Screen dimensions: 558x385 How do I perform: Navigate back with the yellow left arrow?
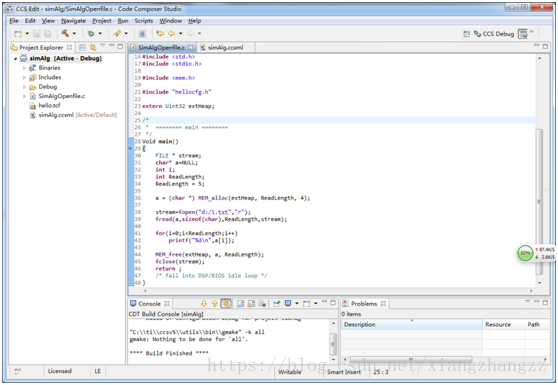pyautogui.click(x=172, y=33)
